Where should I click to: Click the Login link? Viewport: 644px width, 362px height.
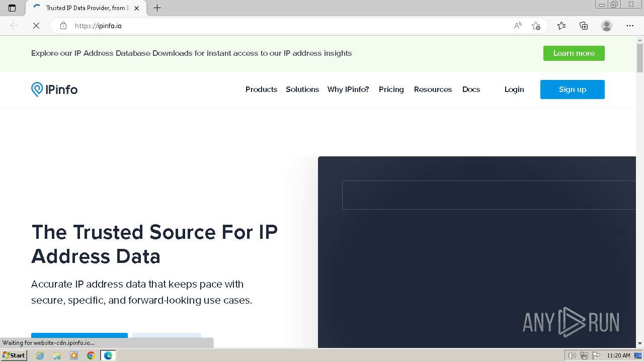point(514,89)
